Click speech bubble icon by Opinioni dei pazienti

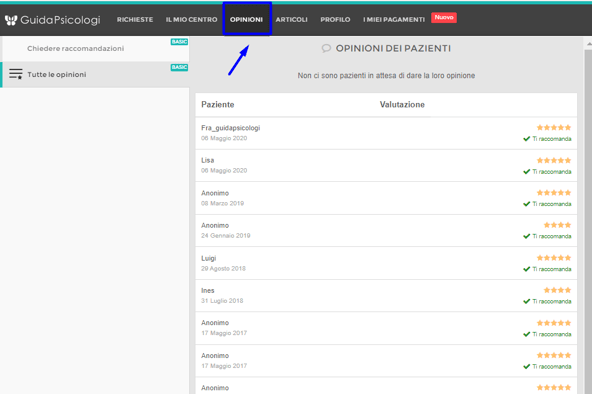click(326, 48)
